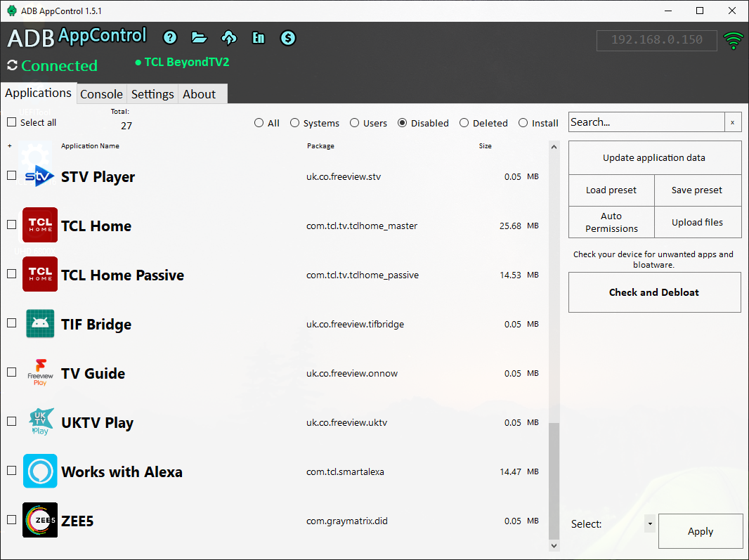Click the Save preset button
749x560 pixels.
click(698, 190)
